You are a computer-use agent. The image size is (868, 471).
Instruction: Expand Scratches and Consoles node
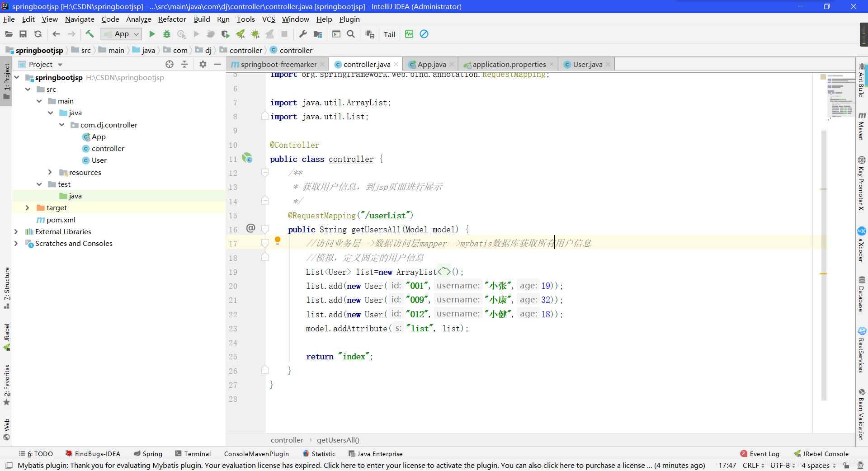click(16, 243)
